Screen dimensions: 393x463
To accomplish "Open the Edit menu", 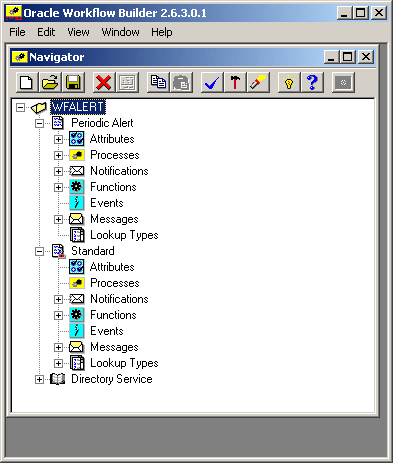I will click(x=46, y=32).
